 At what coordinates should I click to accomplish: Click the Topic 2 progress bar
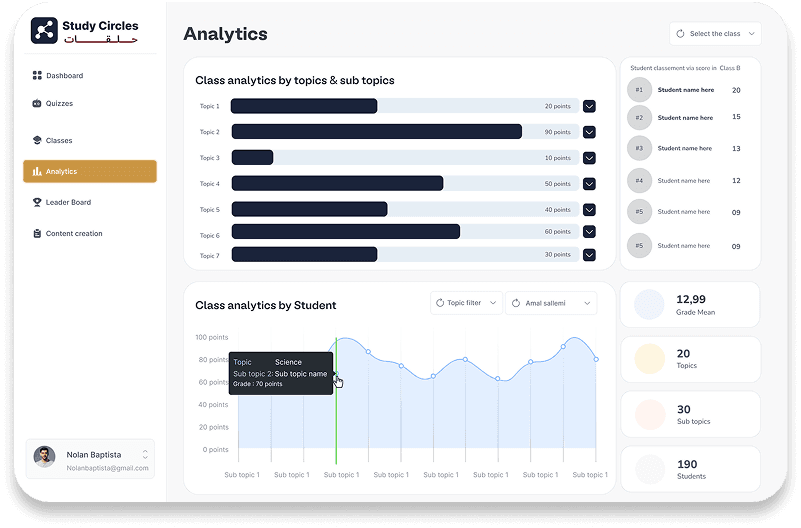point(404,132)
